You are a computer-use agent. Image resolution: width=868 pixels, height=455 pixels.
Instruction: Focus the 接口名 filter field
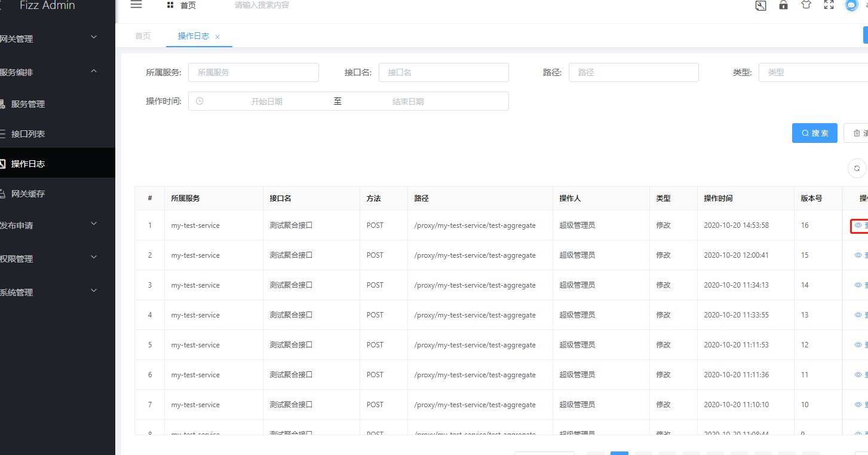click(x=443, y=72)
